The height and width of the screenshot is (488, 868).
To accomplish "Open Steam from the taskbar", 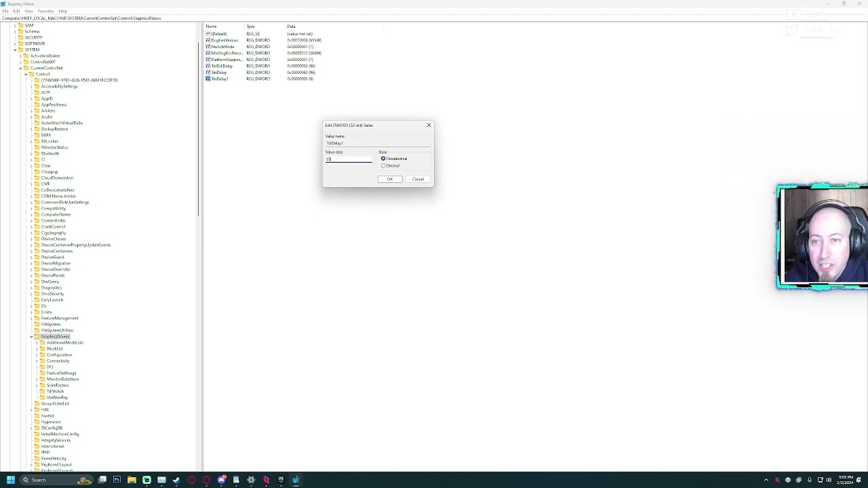I will point(176,480).
